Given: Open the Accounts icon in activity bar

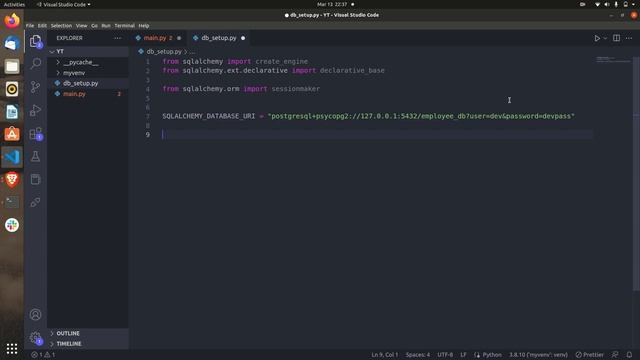Looking at the screenshot, I should click(36, 314).
